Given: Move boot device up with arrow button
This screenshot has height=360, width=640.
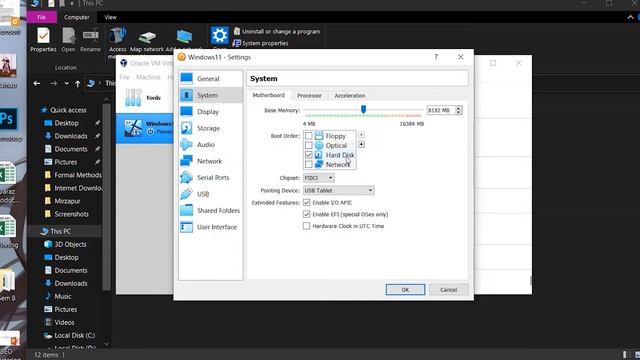Looking at the screenshot, I should pos(361,135).
